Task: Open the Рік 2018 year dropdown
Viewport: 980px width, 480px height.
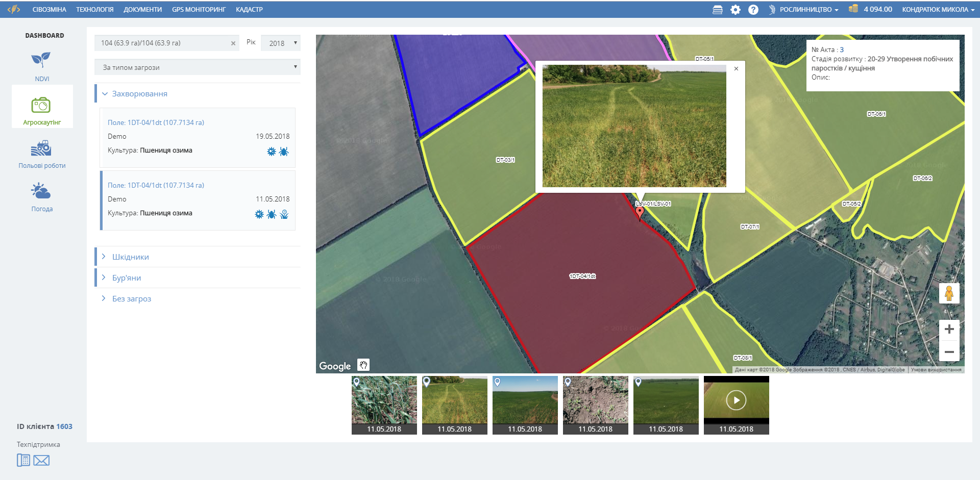Action: click(x=280, y=43)
